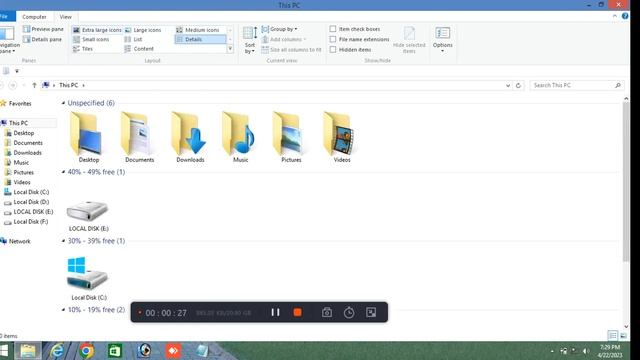Enable Hidden items option
Image resolution: width=640 pixels, height=360 pixels.
click(x=333, y=49)
